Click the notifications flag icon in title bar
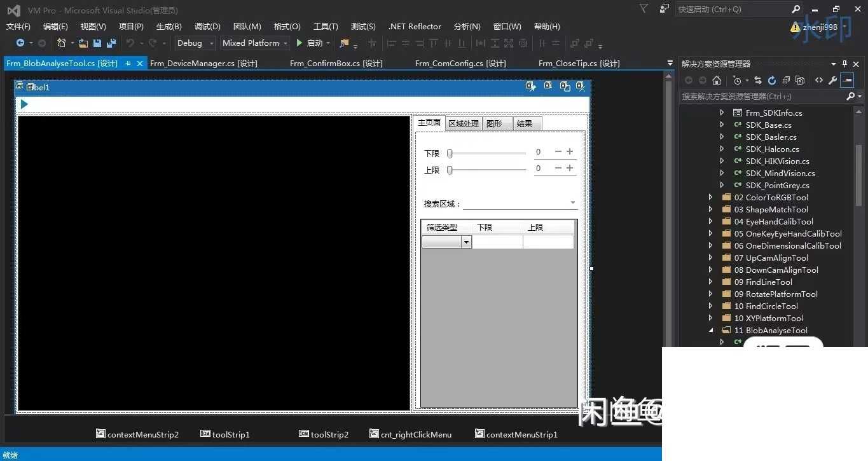868x461 pixels. coord(644,9)
